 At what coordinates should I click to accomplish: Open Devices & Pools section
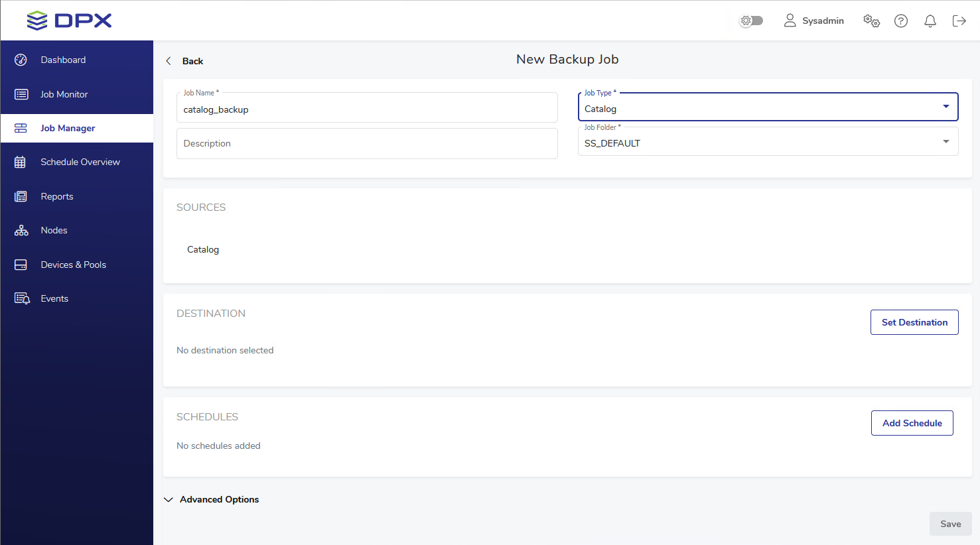(x=73, y=265)
